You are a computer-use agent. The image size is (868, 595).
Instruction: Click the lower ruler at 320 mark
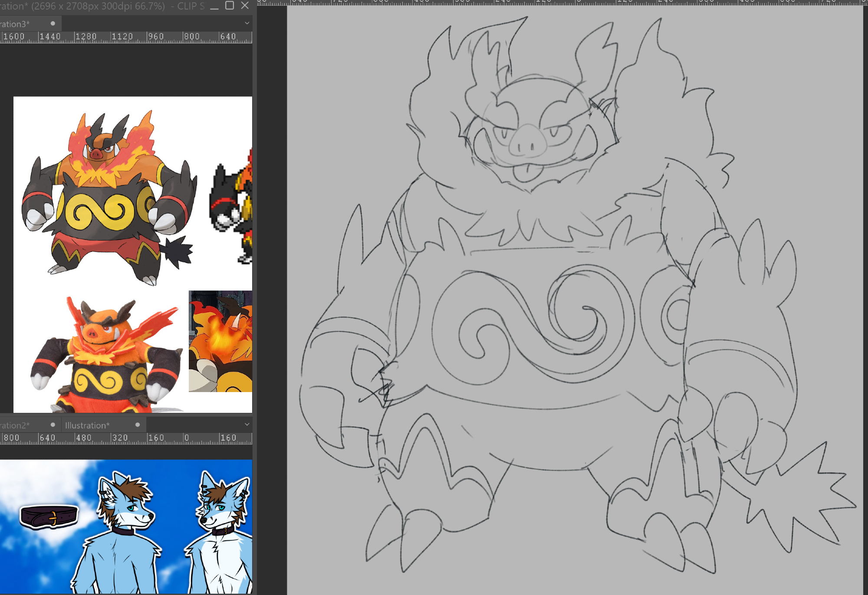coord(120,438)
